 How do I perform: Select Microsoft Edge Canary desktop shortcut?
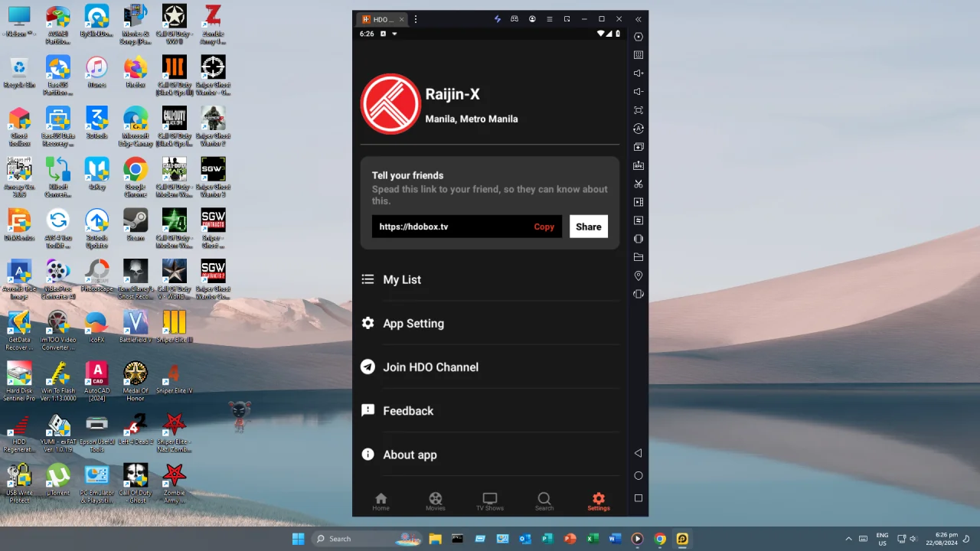(x=136, y=126)
